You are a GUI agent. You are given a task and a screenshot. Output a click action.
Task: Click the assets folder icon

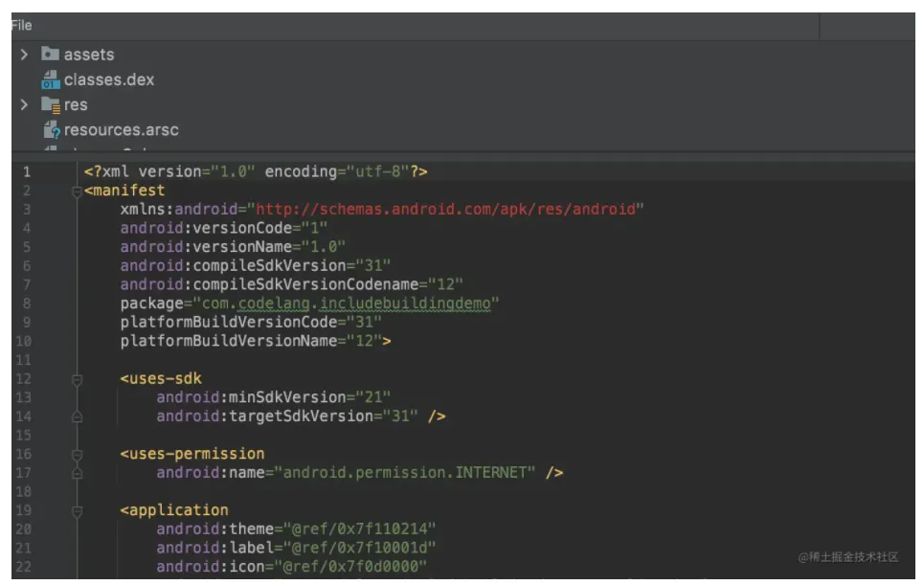(x=50, y=54)
